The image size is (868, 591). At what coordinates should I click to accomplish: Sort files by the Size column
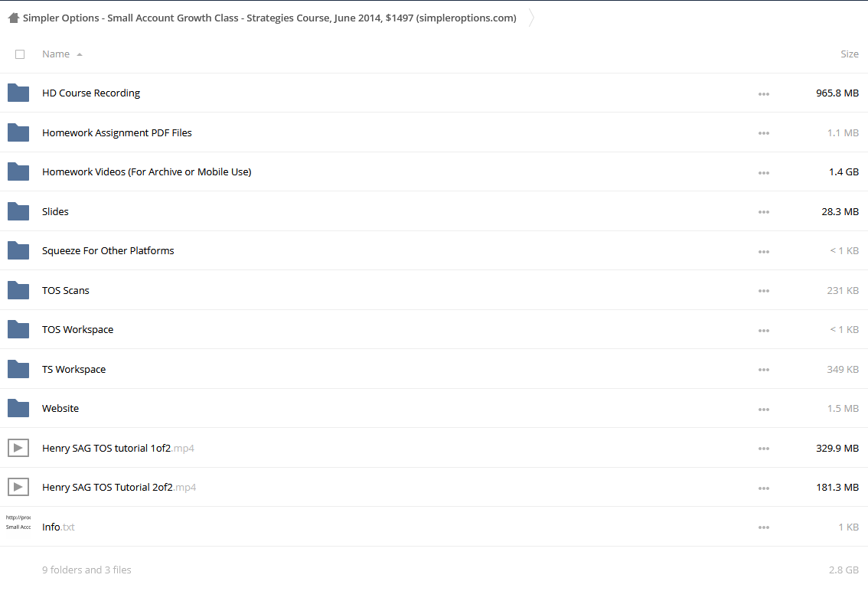click(x=849, y=54)
